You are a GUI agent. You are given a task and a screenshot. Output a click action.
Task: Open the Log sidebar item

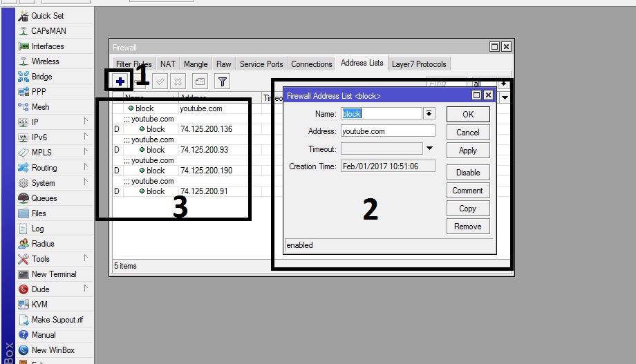coord(55,229)
